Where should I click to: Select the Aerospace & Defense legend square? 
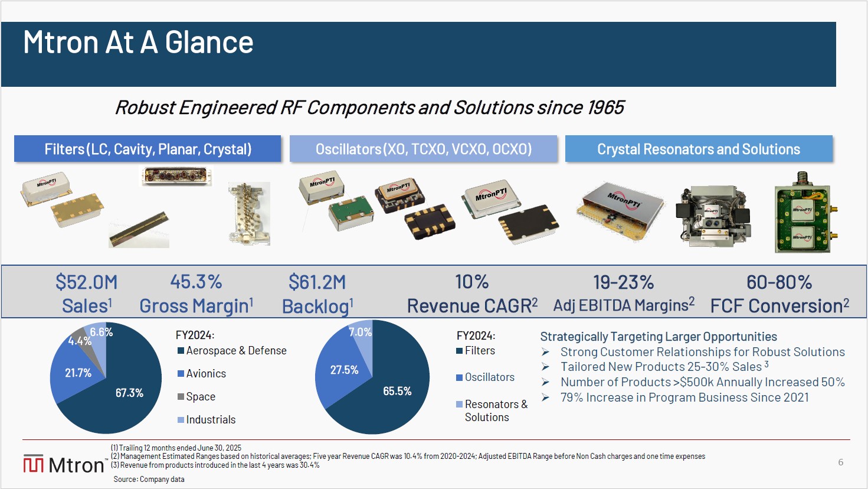click(181, 351)
